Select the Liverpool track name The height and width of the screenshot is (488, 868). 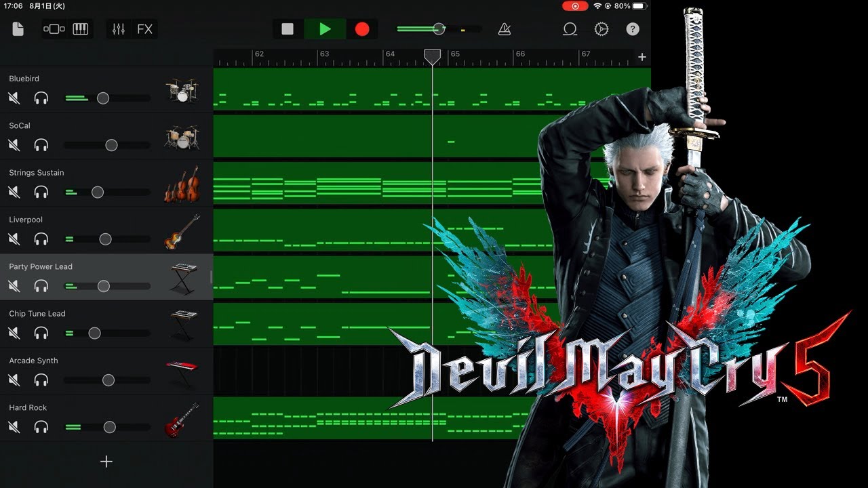click(x=26, y=220)
